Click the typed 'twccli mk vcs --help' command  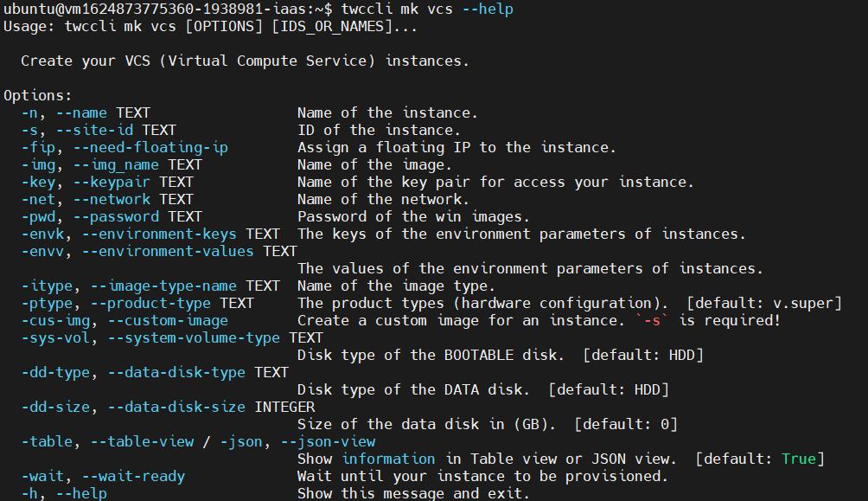(x=427, y=10)
